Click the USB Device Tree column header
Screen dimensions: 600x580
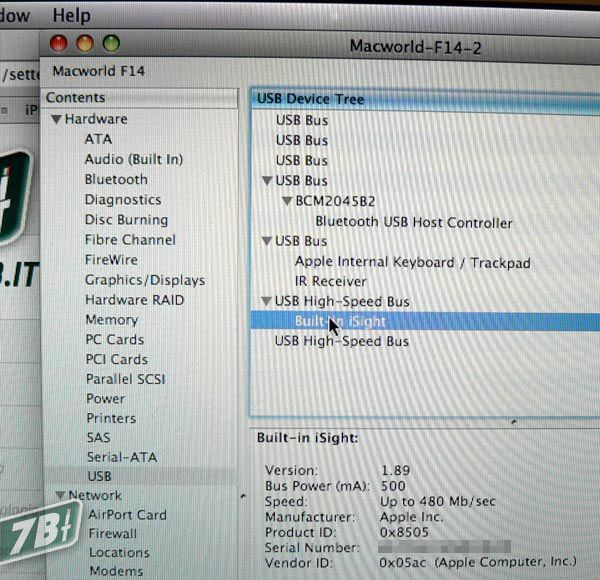426,99
